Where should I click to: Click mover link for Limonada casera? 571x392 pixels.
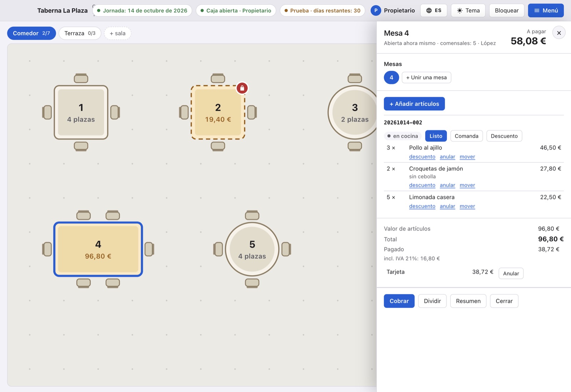click(467, 206)
